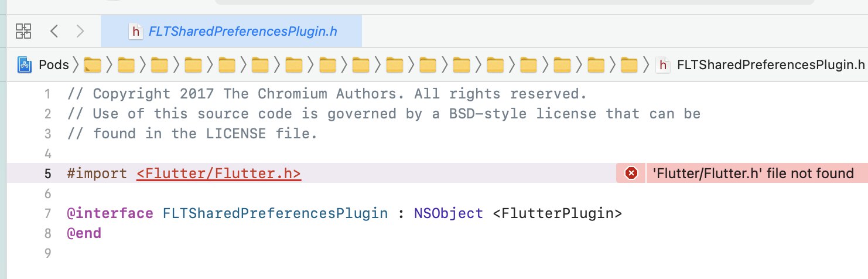Open the 'Flutter/Flutter.h' file not found message

[x=753, y=173]
